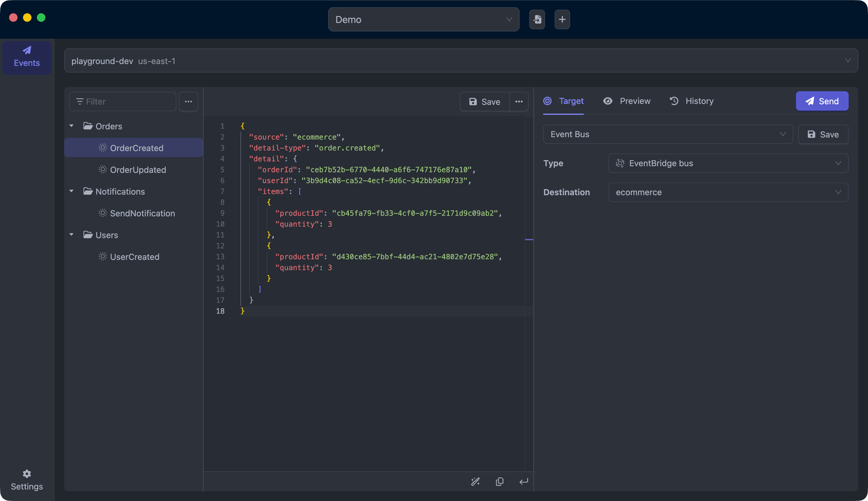Open event list more options (three dots)
The width and height of the screenshot is (868, 501).
pyautogui.click(x=188, y=102)
